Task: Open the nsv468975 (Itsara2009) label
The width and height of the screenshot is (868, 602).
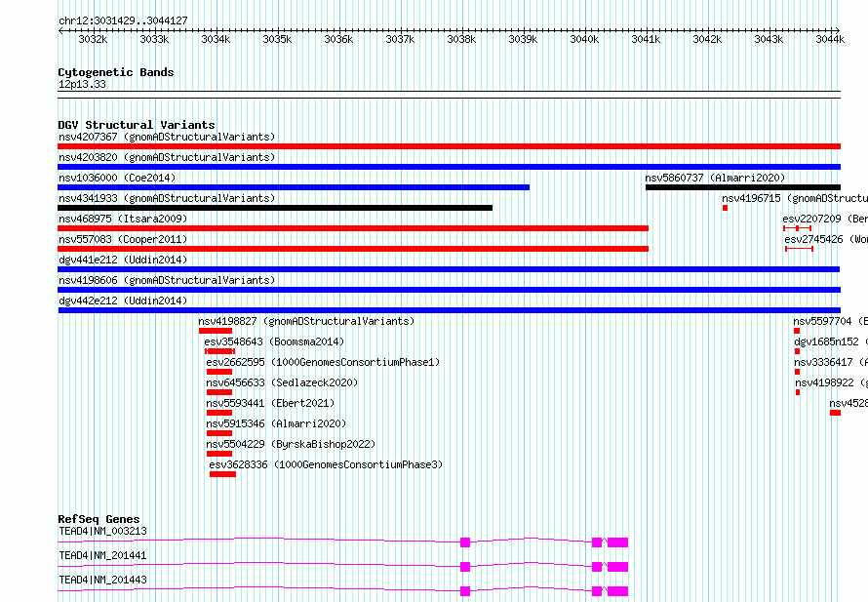Action: pyautogui.click(x=123, y=219)
